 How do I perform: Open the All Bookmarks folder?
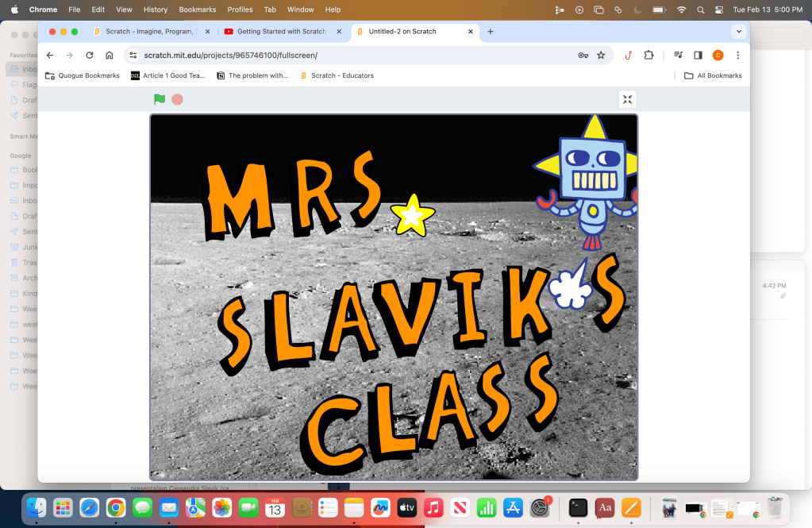(x=713, y=75)
